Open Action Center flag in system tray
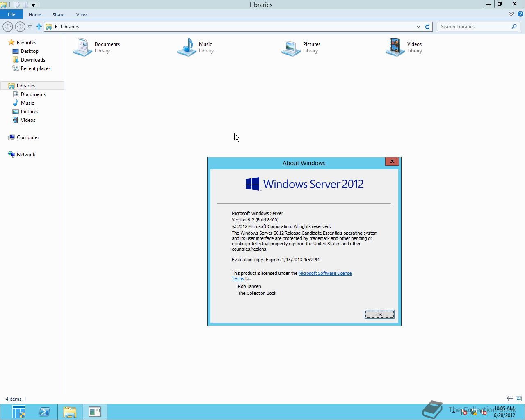The image size is (525, 420). pyautogui.click(x=463, y=412)
